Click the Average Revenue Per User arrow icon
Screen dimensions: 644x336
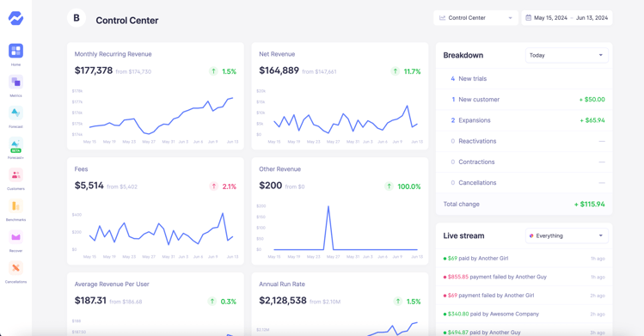(x=212, y=301)
